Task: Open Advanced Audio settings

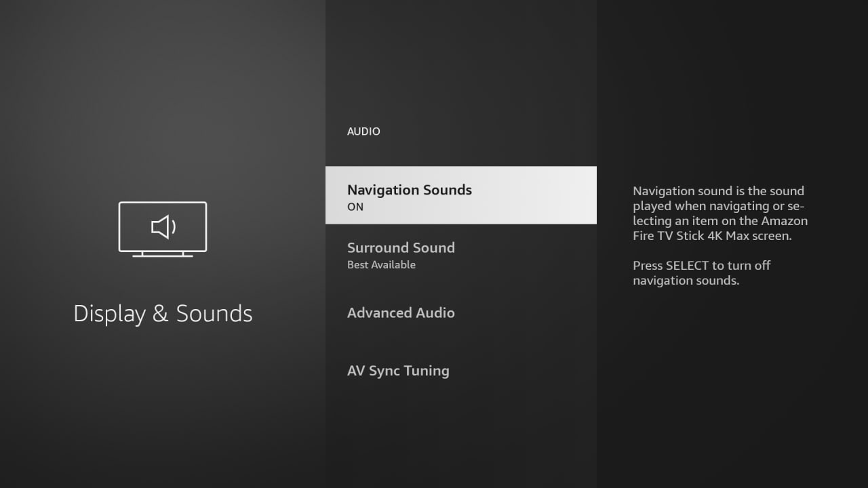Action: 461,312
